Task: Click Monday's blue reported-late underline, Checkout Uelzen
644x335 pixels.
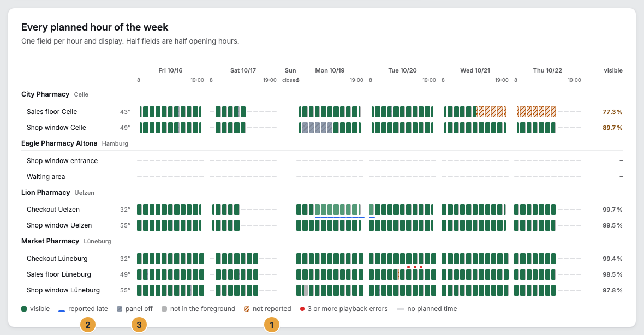Action: (x=339, y=217)
